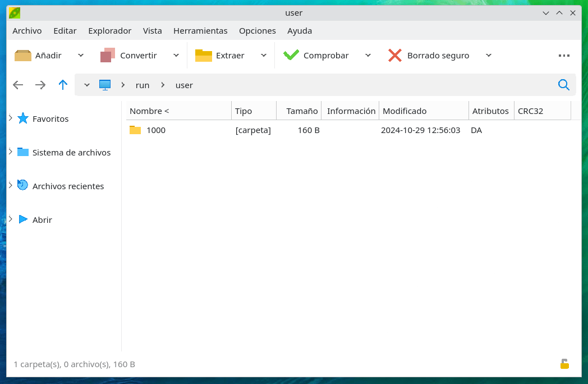The image size is (588, 384).
Task: Open the Herramientas menu
Action: point(200,31)
